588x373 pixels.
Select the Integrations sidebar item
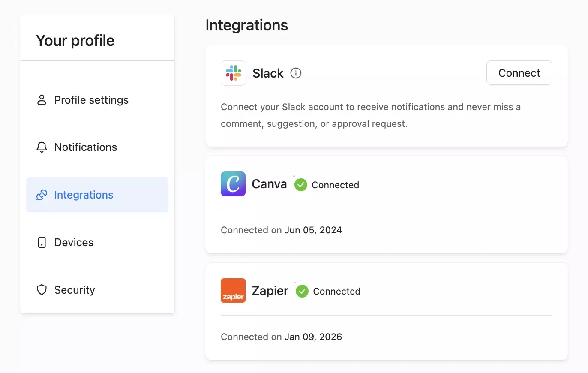97,195
